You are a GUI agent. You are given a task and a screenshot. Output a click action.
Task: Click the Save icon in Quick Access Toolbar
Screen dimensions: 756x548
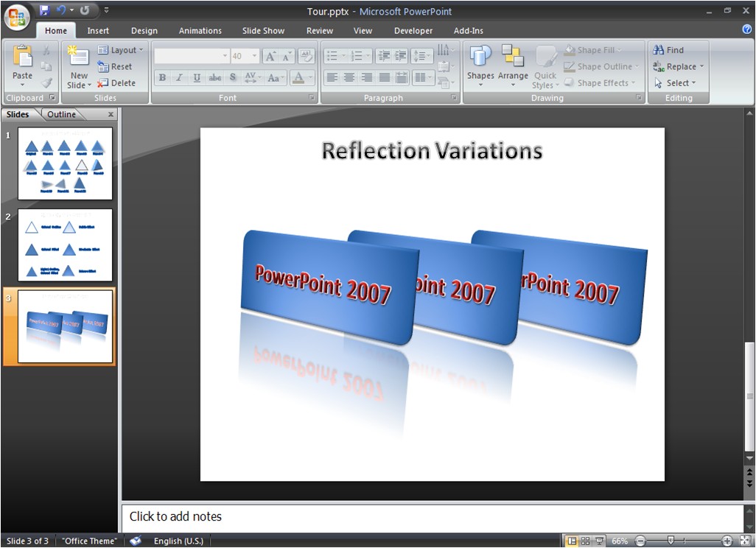click(44, 10)
